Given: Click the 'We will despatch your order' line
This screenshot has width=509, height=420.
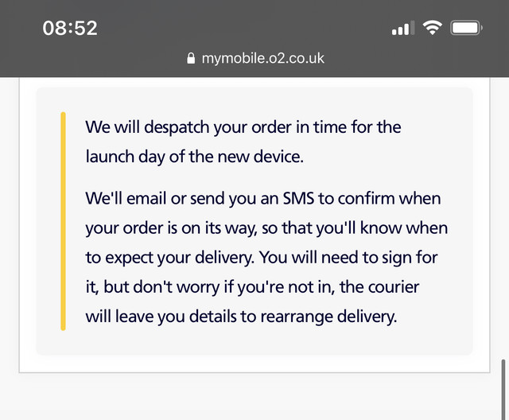Looking at the screenshot, I should pyautogui.click(x=243, y=126).
